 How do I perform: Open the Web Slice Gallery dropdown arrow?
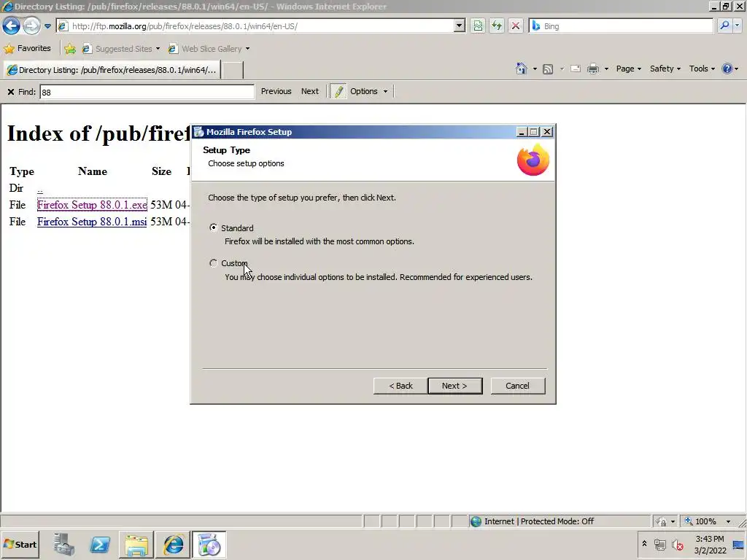coord(247,49)
